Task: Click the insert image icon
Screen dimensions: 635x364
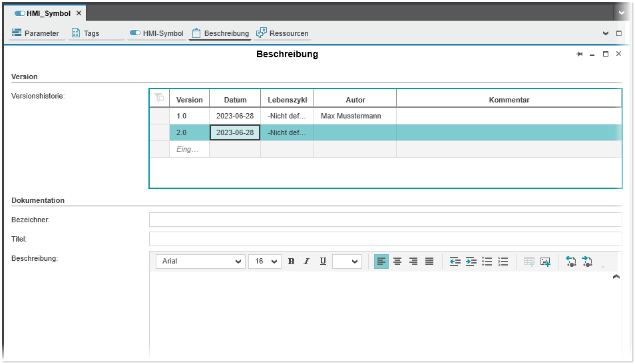Action: (546, 262)
